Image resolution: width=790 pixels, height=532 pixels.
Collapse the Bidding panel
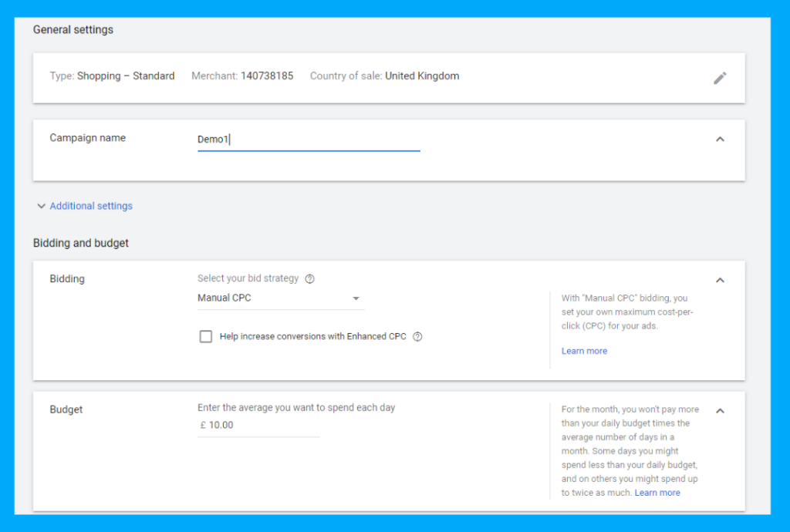[720, 280]
